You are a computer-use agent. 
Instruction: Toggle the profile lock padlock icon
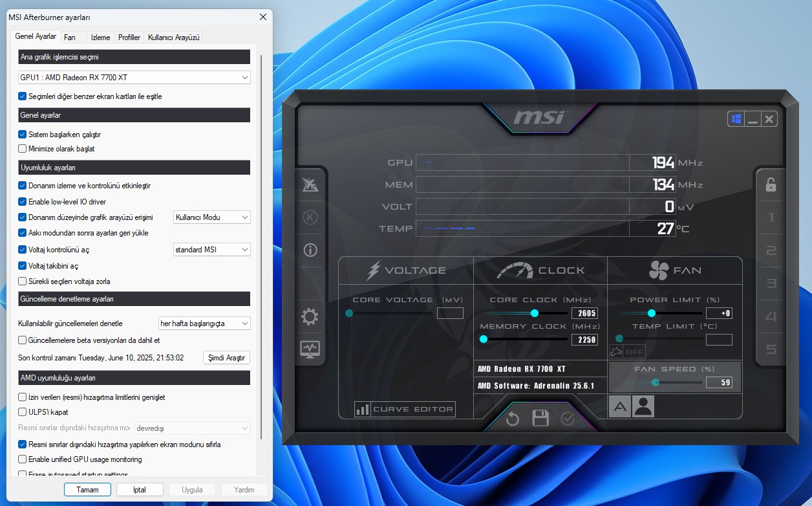point(771,184)
